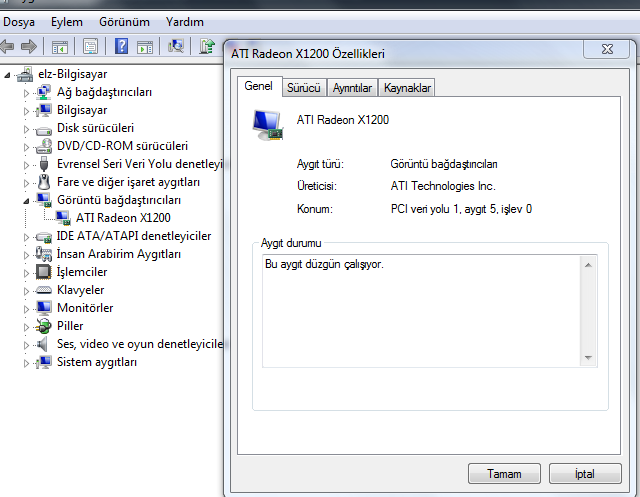
Task: Click the show/hide console tree icon
Action: pos(60,47)
